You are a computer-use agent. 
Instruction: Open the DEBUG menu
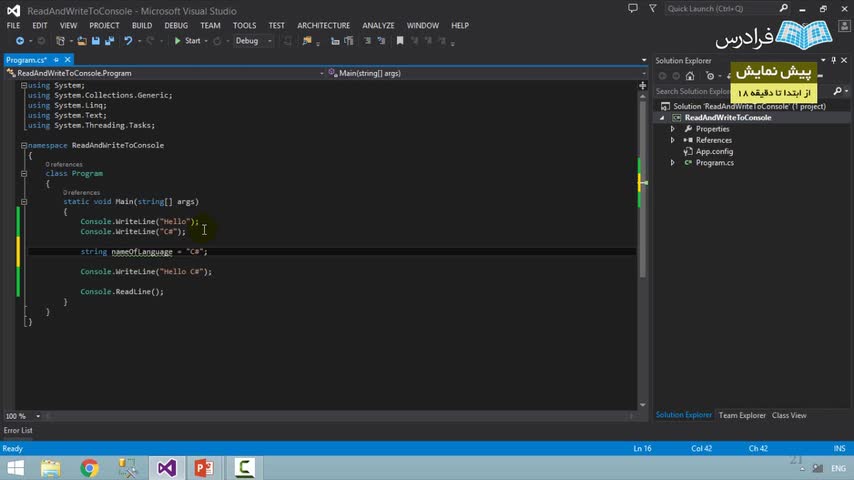(176, 26)
